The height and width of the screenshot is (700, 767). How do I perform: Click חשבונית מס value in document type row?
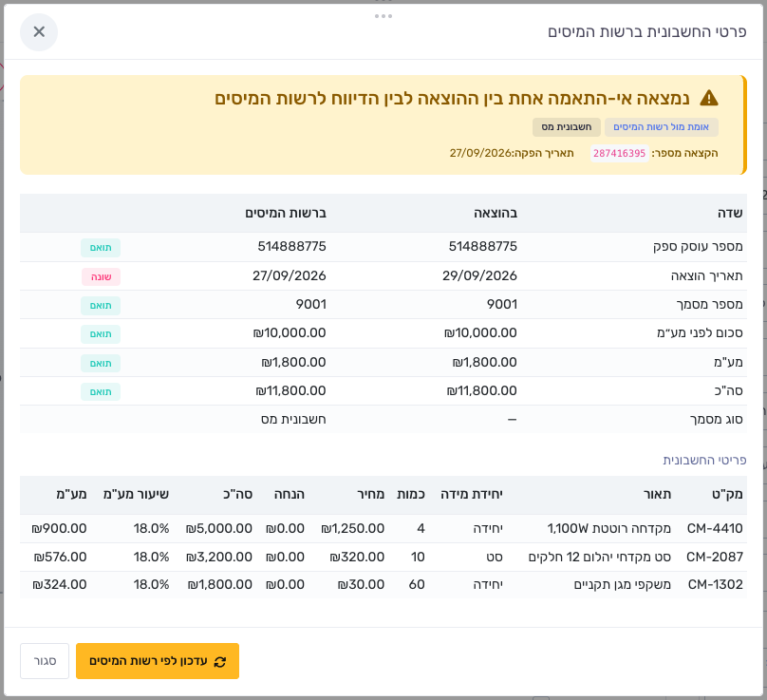pyautogui.click(x=293, y=420)
